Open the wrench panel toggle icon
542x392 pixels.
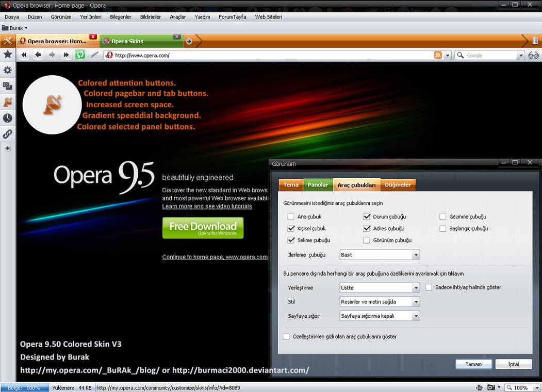[x=8, y=41]
